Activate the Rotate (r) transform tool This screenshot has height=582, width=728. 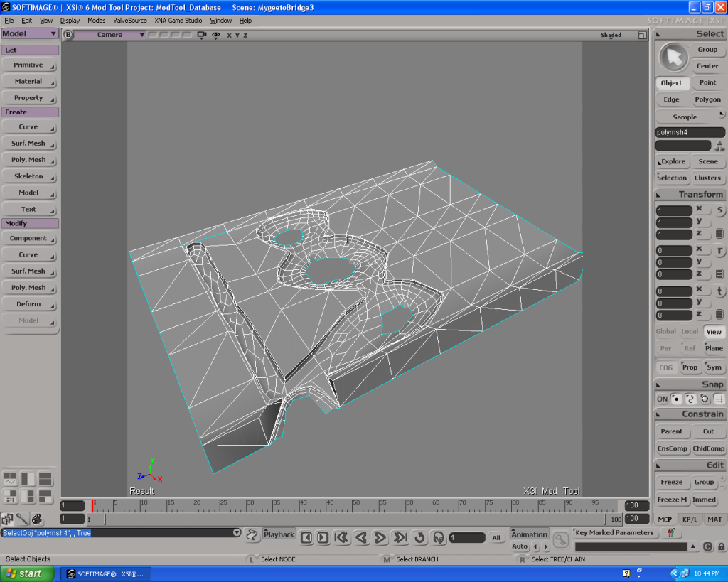coord(719,251)
